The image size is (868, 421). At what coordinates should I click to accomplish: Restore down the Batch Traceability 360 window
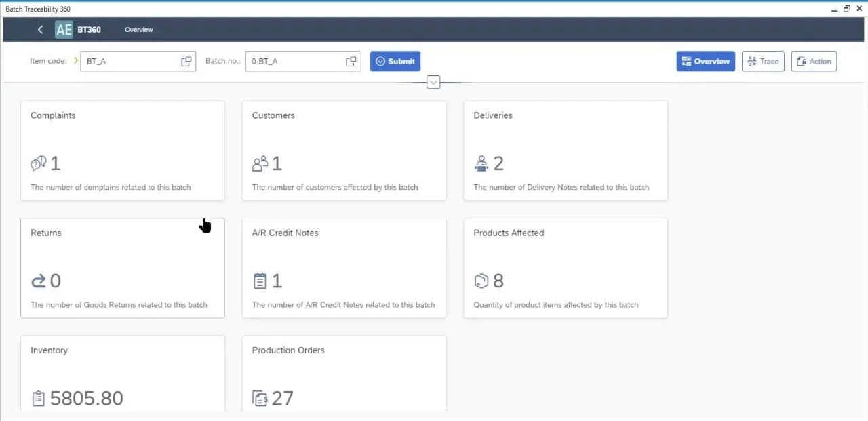[846, 9]
